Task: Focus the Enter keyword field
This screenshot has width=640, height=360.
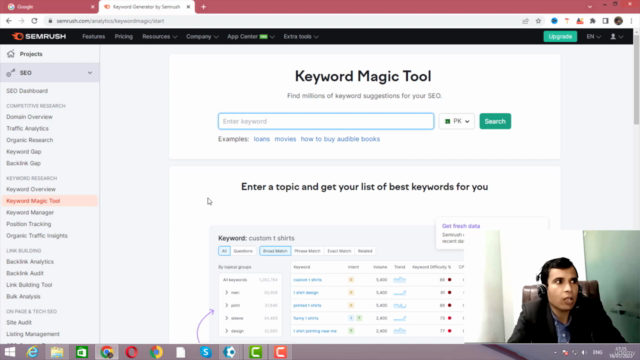Action: tap(326, 121)
